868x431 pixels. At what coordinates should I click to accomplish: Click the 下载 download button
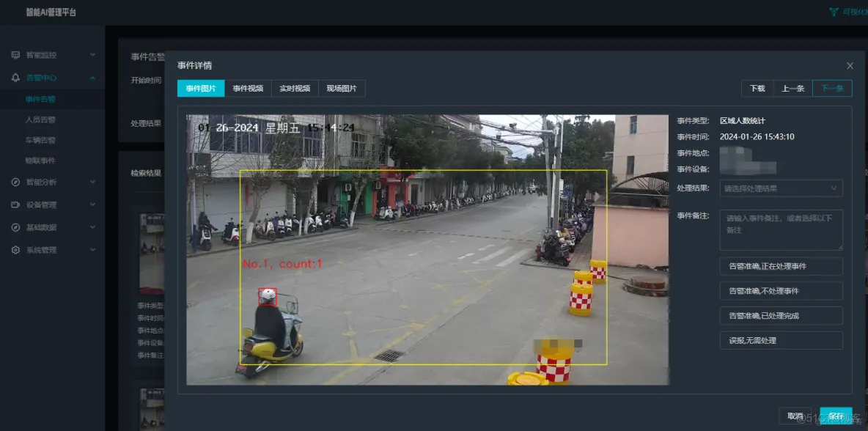click(756, 88)
